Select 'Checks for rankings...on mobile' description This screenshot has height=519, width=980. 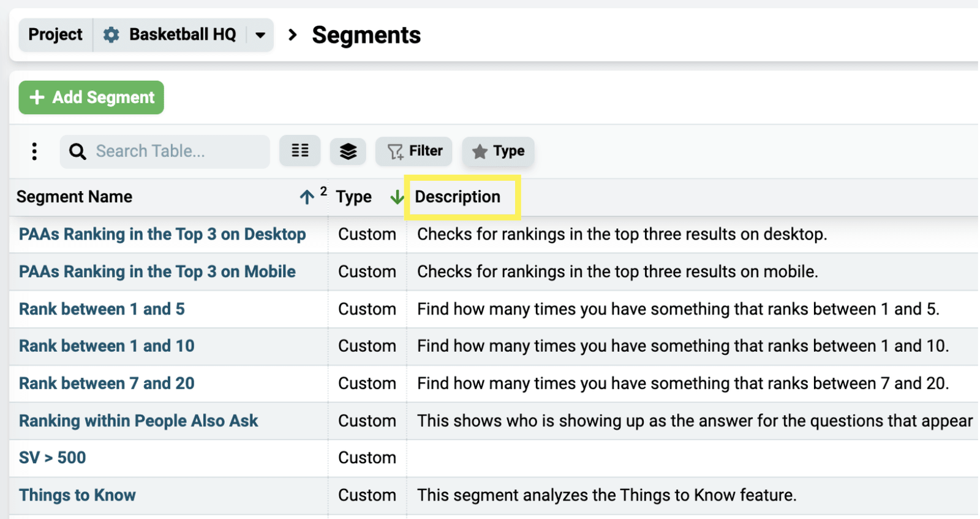click(617, 271)
